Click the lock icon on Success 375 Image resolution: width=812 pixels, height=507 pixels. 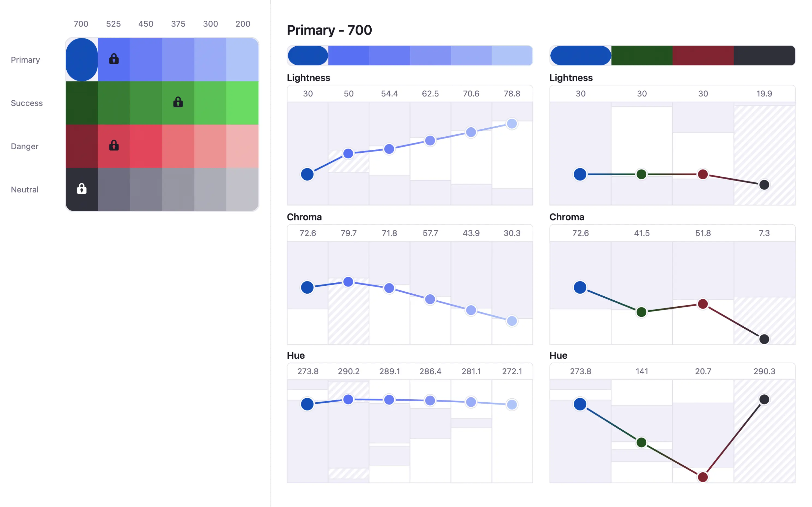178,102
